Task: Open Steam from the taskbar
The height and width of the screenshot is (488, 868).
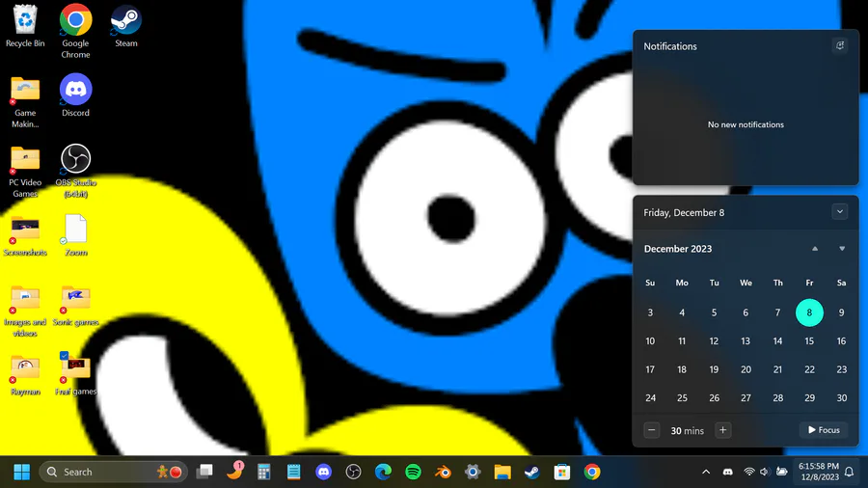Action: tap(532, 472)
